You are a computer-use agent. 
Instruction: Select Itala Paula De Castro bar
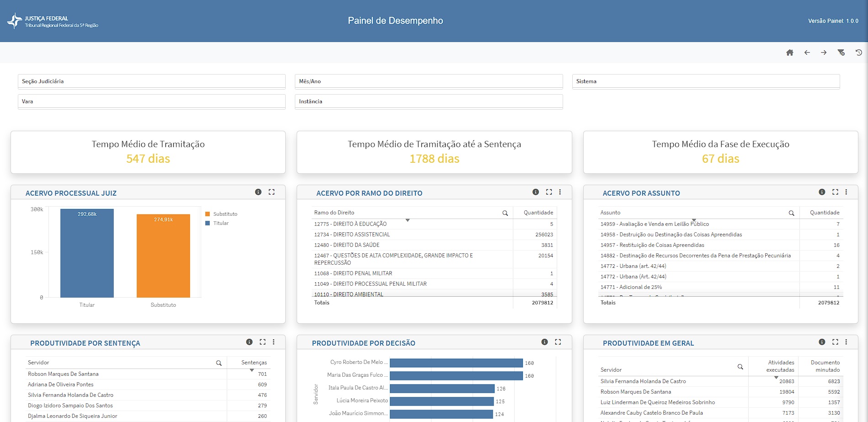click(442, 389)
